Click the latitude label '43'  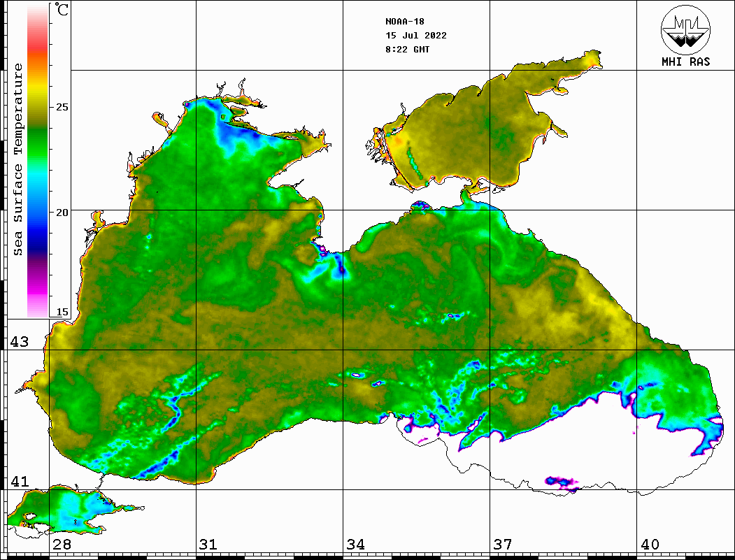pos(20,342)
